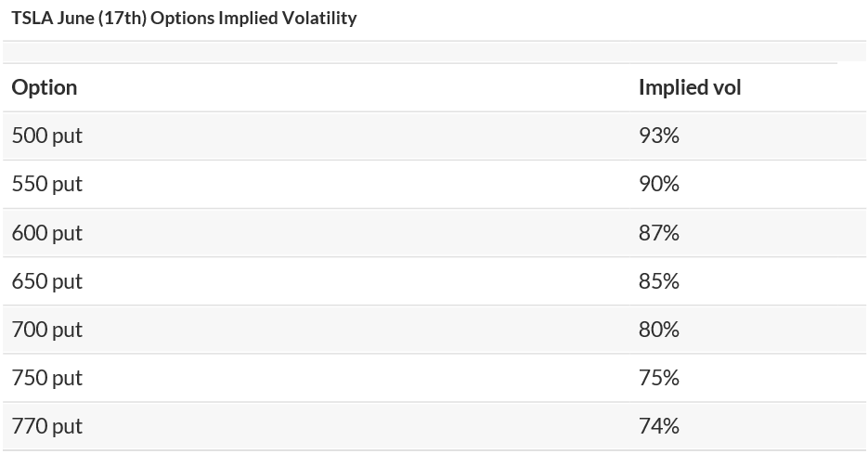
Task: Select the 500 put row label
Action: pyautogui.click(x=47, y=136)
